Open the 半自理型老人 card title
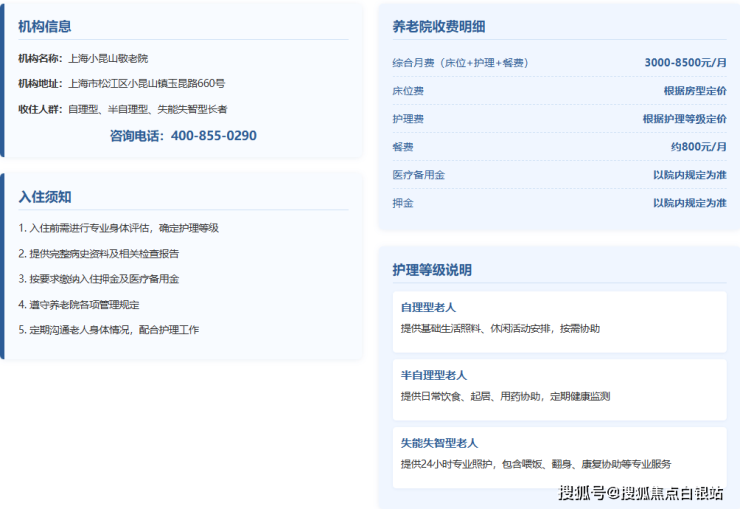740x509 pixels. [x=434, y=375]
